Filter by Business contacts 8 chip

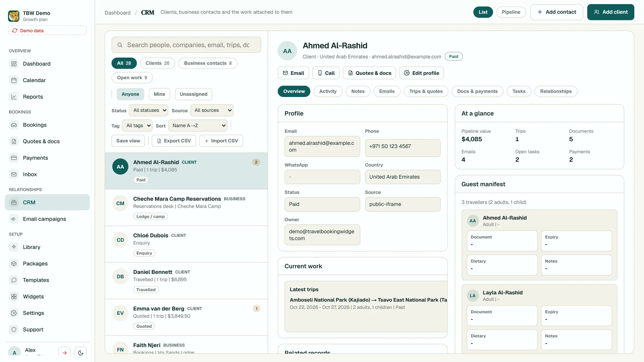coord(208,63)
